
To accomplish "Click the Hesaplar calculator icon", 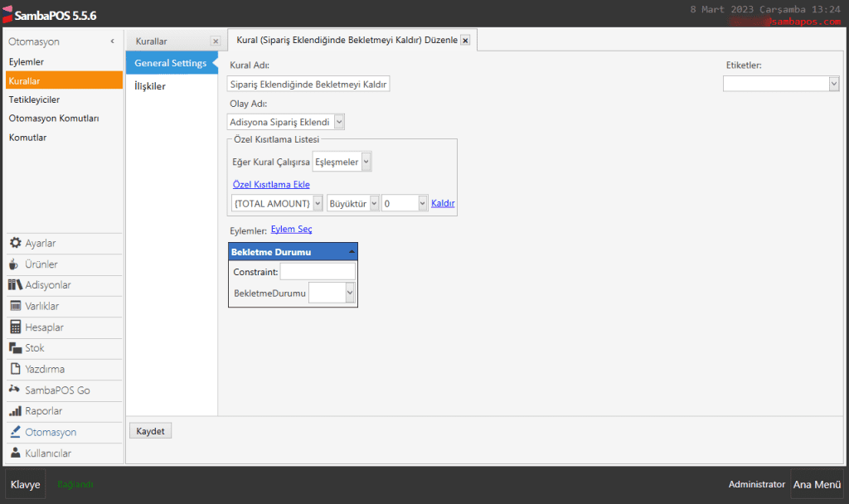I will [15, 327].
